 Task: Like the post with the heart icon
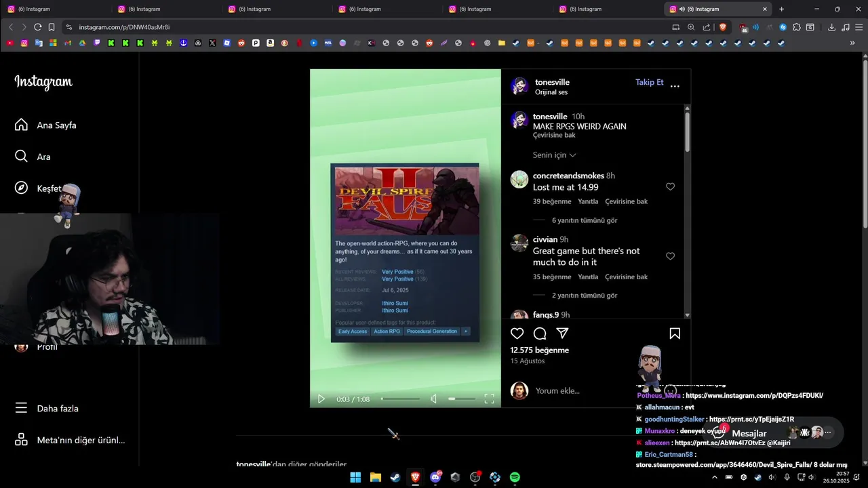517,333
